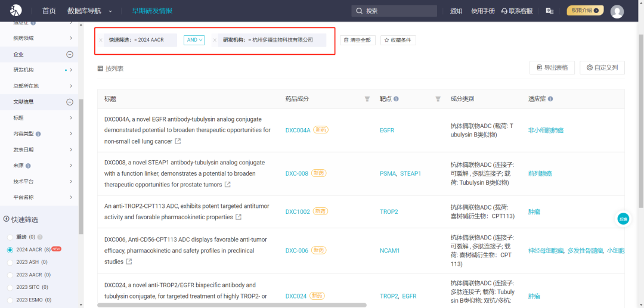Open the DXC-008 drug link
Screen dimensions: 644x308
[x=296, y=174]
